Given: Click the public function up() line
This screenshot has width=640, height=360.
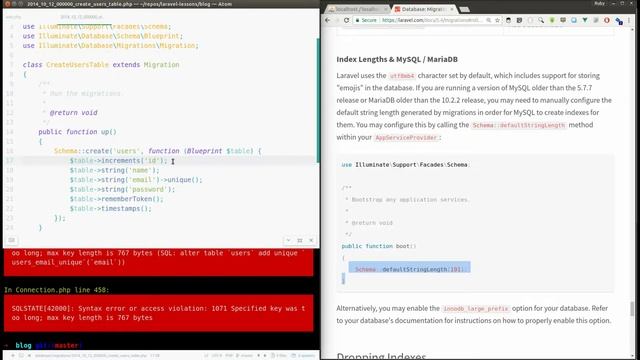Looking at the screenshot, I should (78, 132).
